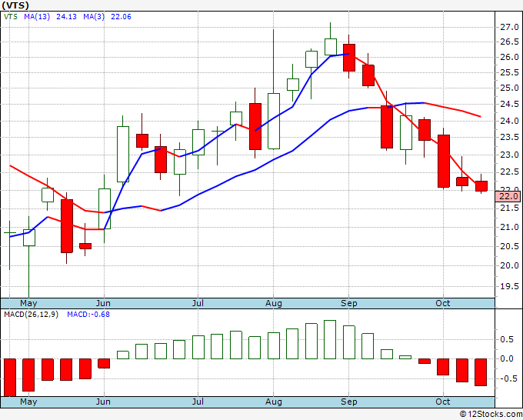This screenshot has width=523, height=420.
Task: Click the 24.5 price axis label
Action: [509, 105]
